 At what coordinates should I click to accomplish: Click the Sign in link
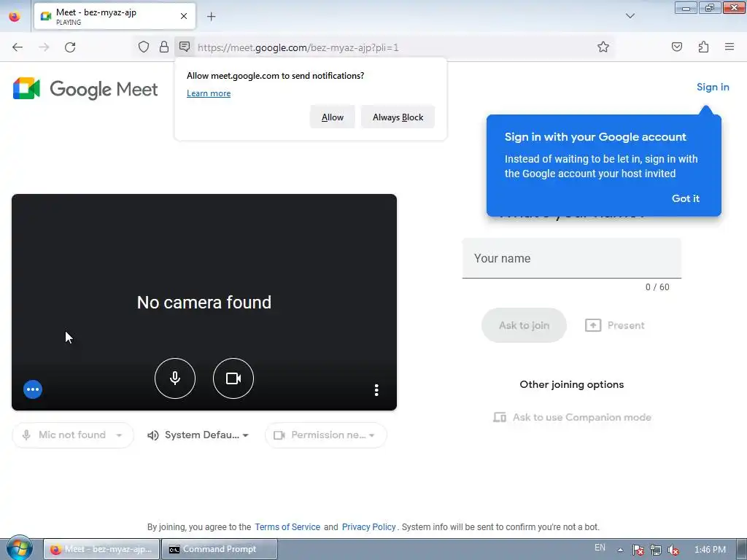point(713,87)
